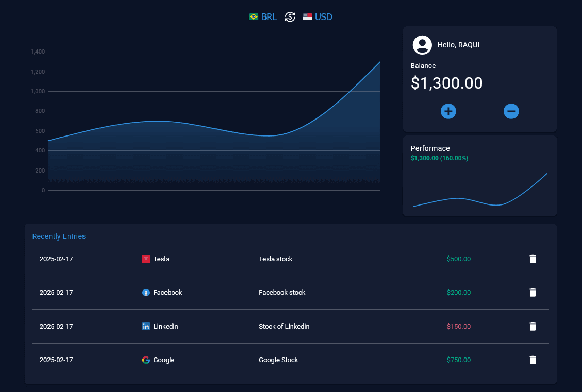Delete the Facebook stock entry via its trash icon
The width and height of the screenshot is (582, 392).
pyautogui.click(x=533, y=293)
